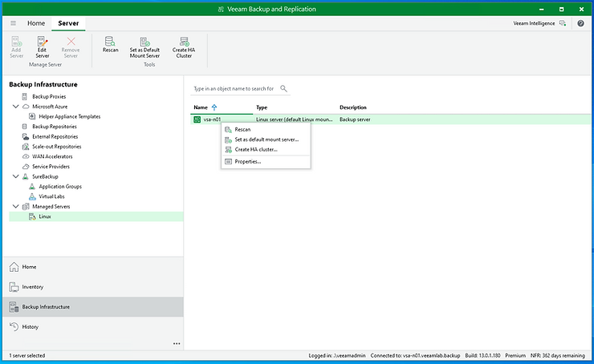Select Managed Servers node

[x=51, y=207]
